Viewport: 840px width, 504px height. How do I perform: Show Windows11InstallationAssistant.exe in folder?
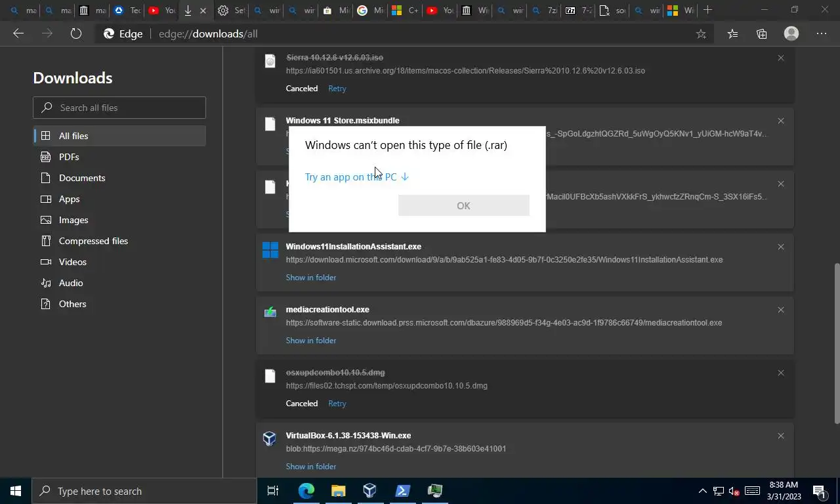311,278
